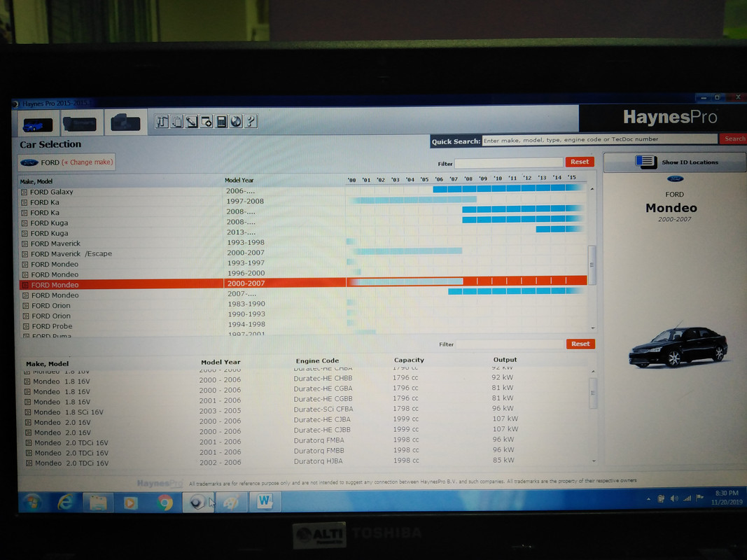
Task: Expand the FORD Maverick 1993-1998 row icon
Action: click(x=25, y=244)
